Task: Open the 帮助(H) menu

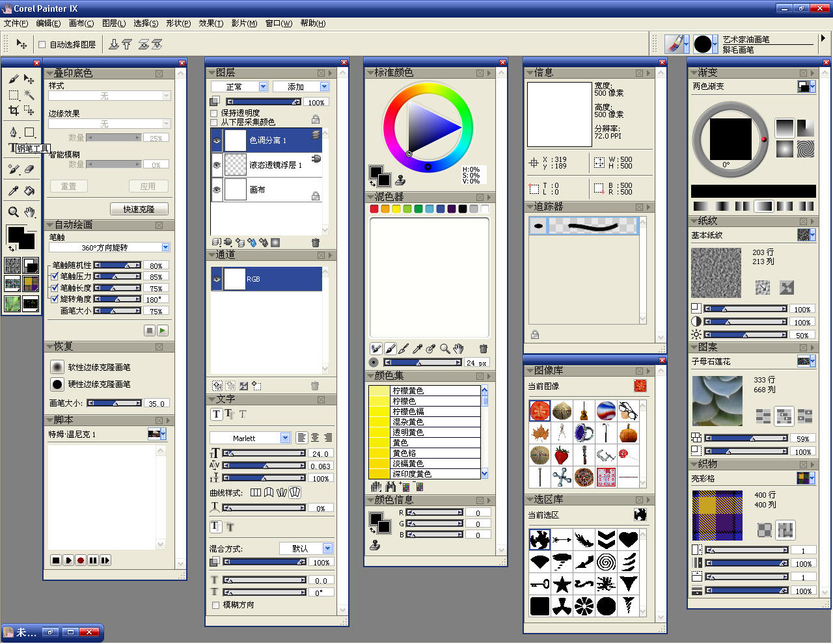Action: tap(313, 23)
